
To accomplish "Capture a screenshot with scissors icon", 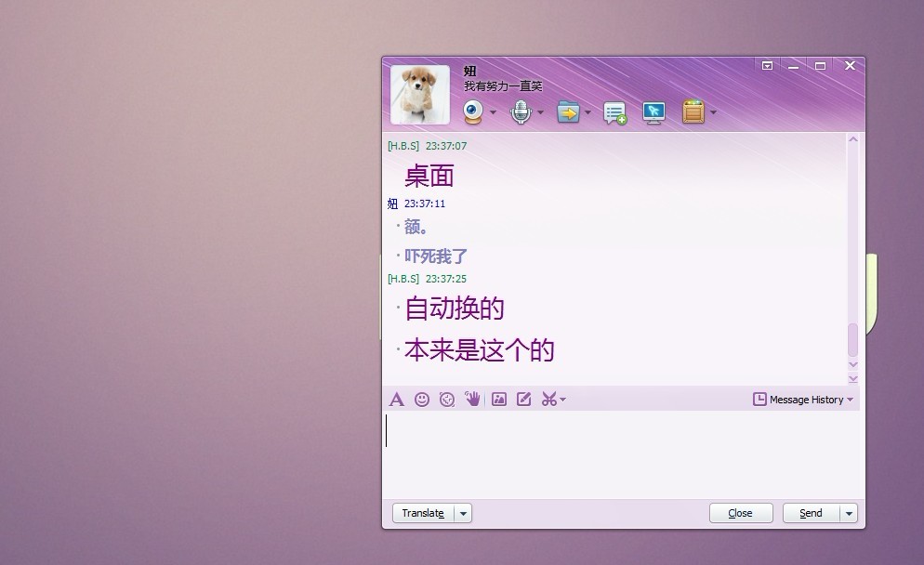I will 548,400.
